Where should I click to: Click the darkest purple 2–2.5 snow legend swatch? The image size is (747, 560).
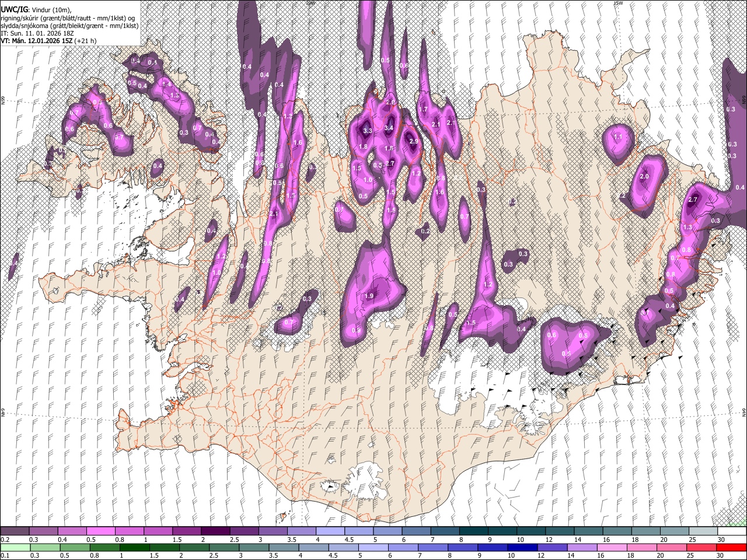coord(215,531)
